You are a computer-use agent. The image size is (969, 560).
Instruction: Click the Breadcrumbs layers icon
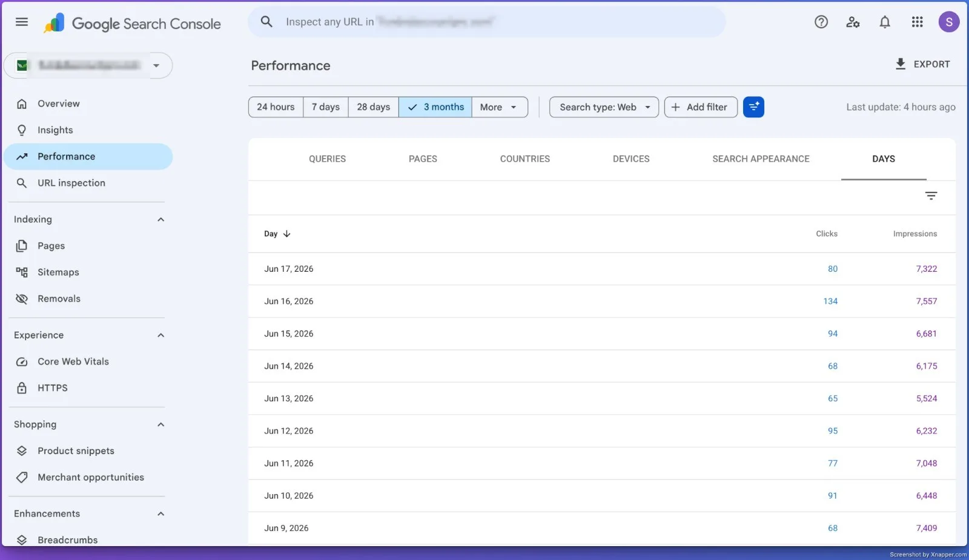[22, 540]
